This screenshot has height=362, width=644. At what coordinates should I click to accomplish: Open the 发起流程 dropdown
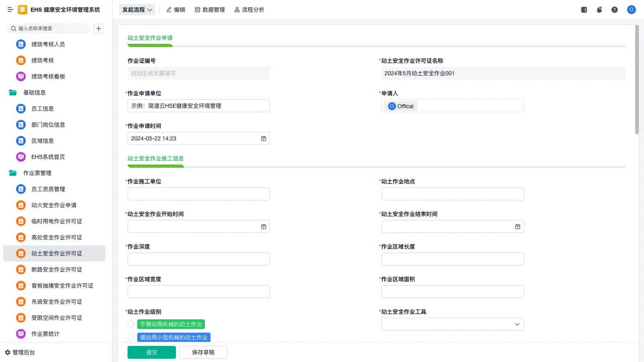[137, 10]
